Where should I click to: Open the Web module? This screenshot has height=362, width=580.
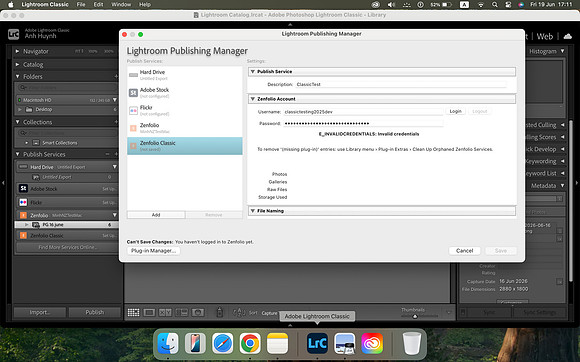(544, 36)
